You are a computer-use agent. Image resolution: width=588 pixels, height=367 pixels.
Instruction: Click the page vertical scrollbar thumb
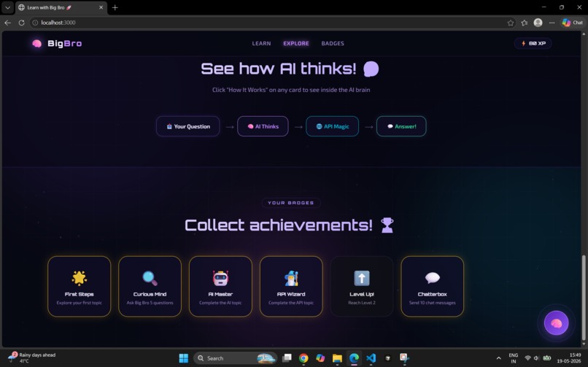coord(583,296)
